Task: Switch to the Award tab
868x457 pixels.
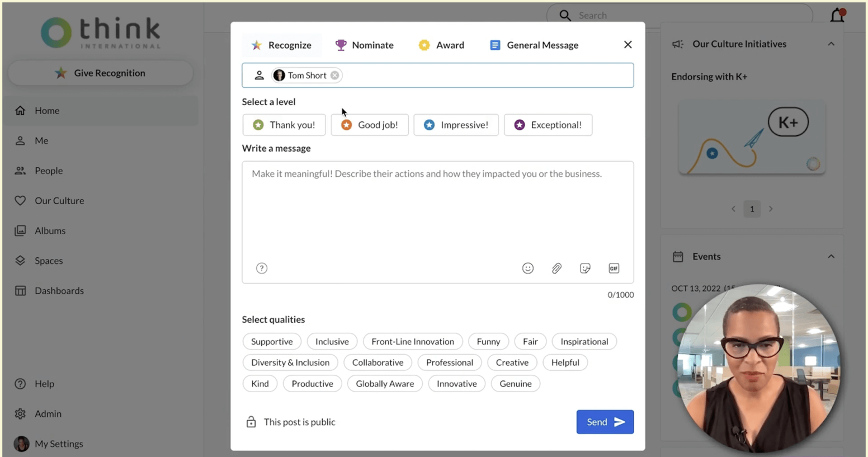Action: pos(441,45)
